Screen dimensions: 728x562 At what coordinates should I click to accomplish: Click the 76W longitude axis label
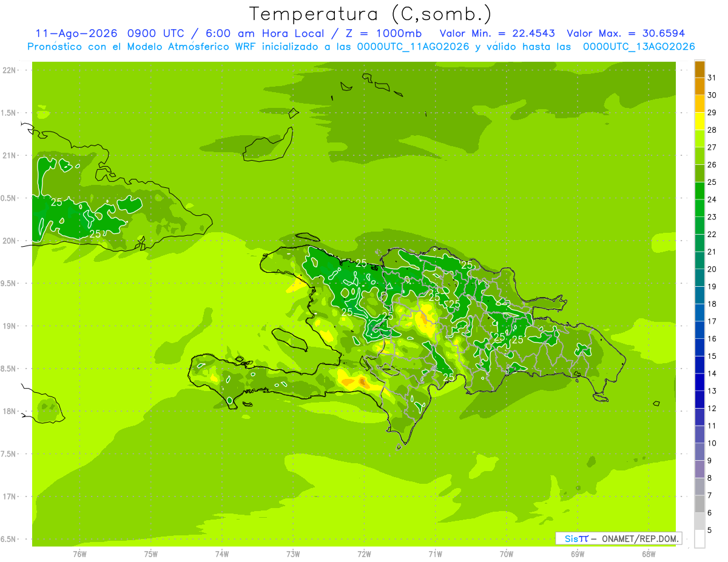pyautogui.click(x=79, y=554)
